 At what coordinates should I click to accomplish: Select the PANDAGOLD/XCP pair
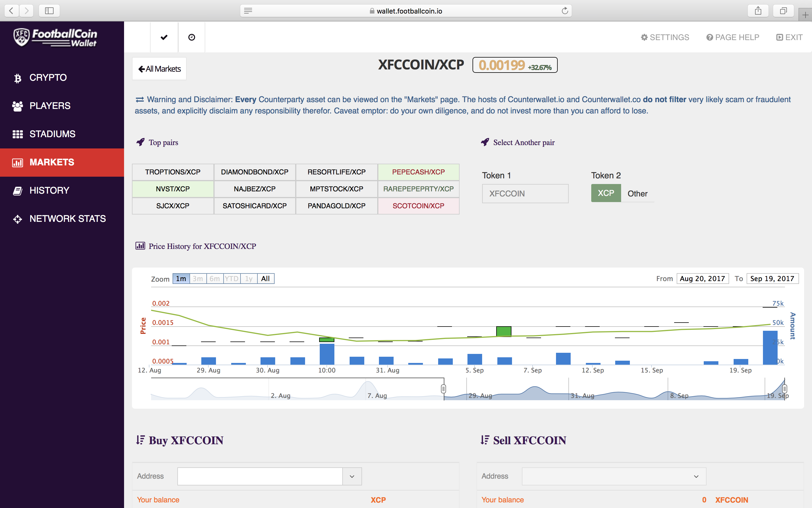tap(337, 206)
